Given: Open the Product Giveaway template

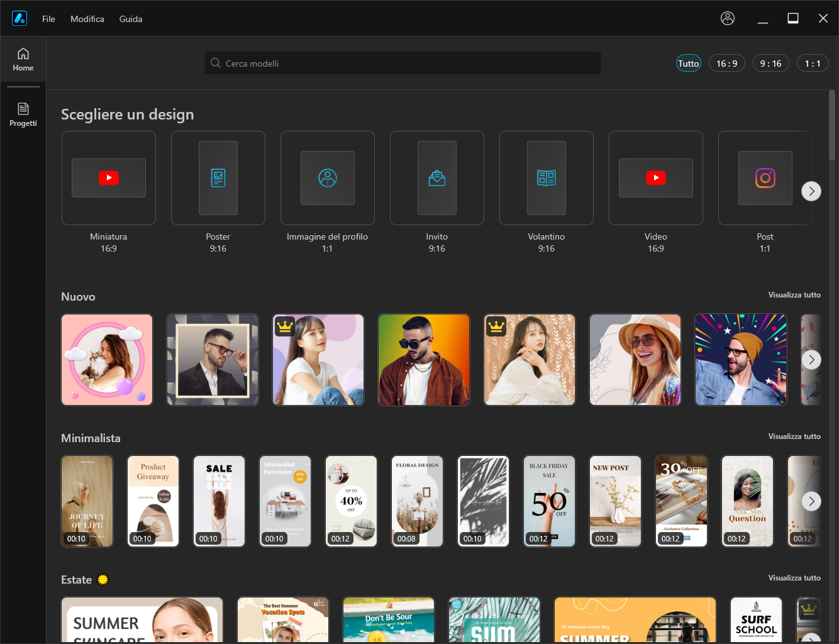Looking at the screenshot, I should coord(153,501).
